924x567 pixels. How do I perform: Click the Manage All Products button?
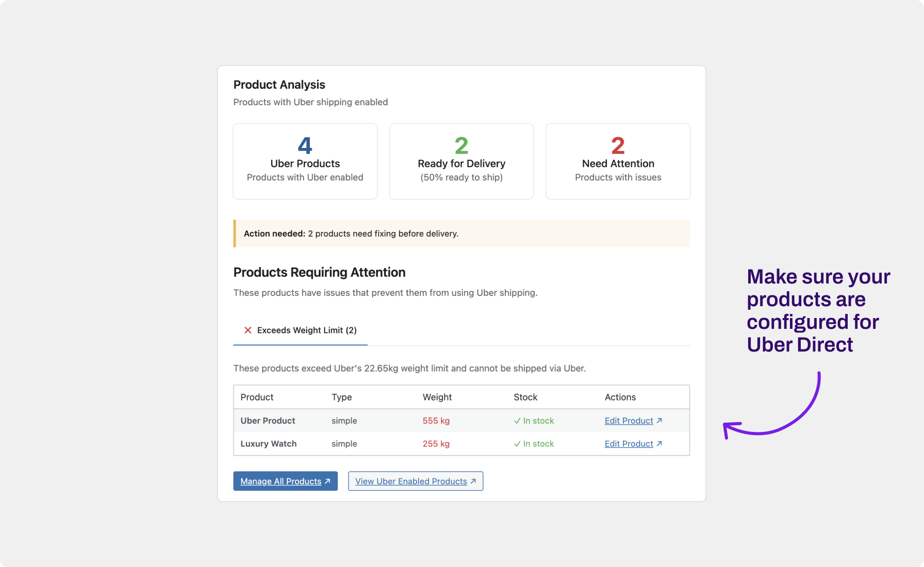click(x=285, y=481)
